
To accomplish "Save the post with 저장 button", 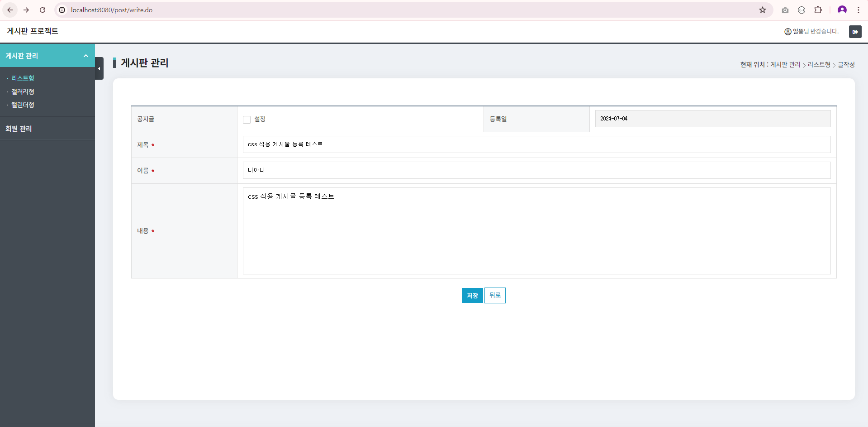I will point(472,296).
